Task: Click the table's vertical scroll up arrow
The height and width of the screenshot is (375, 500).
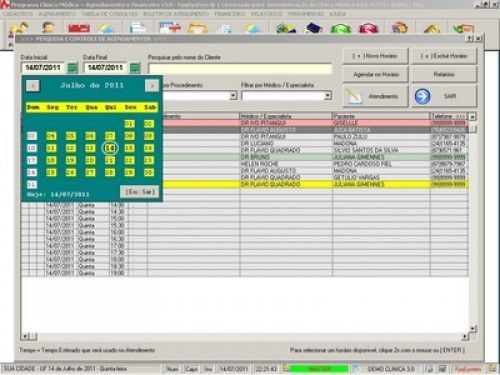Action: 472,117
